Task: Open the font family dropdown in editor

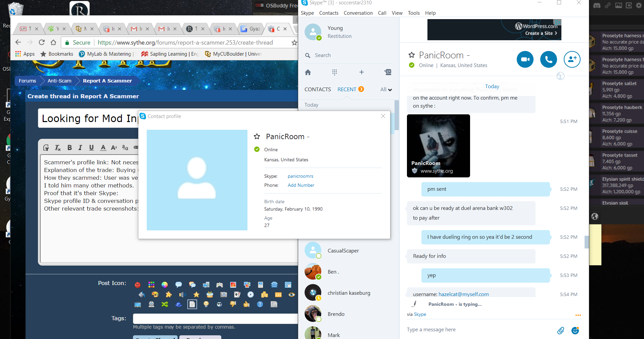Action: pyautogui.click(x=125, y=148)
